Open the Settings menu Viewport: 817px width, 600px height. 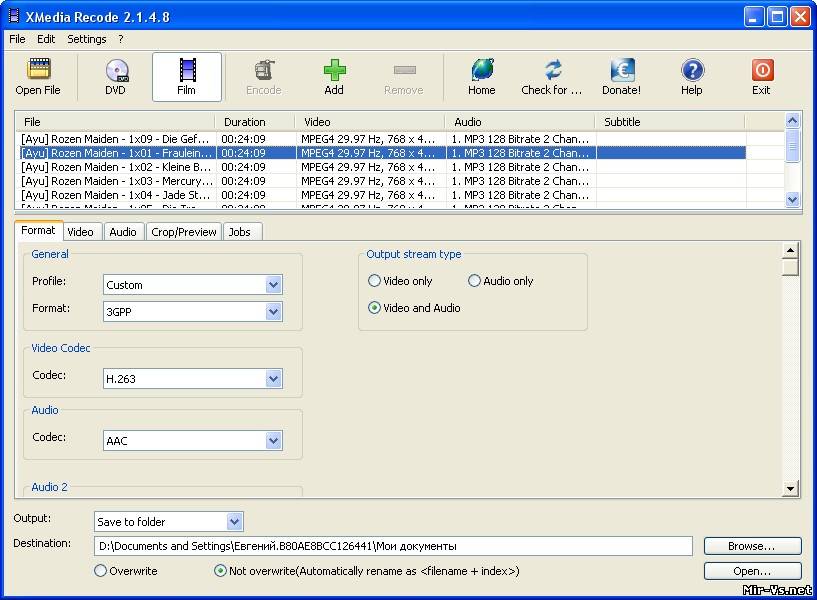click(x=87, y=39)
